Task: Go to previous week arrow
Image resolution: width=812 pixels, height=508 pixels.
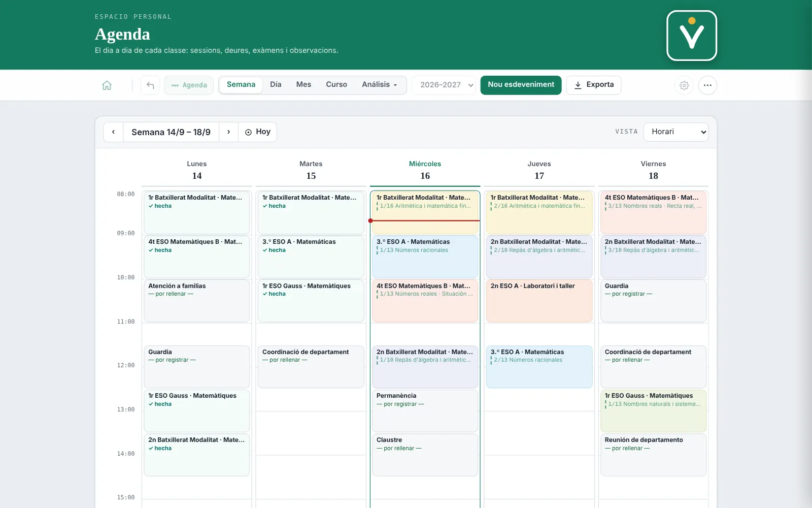Action: point(113,132)
